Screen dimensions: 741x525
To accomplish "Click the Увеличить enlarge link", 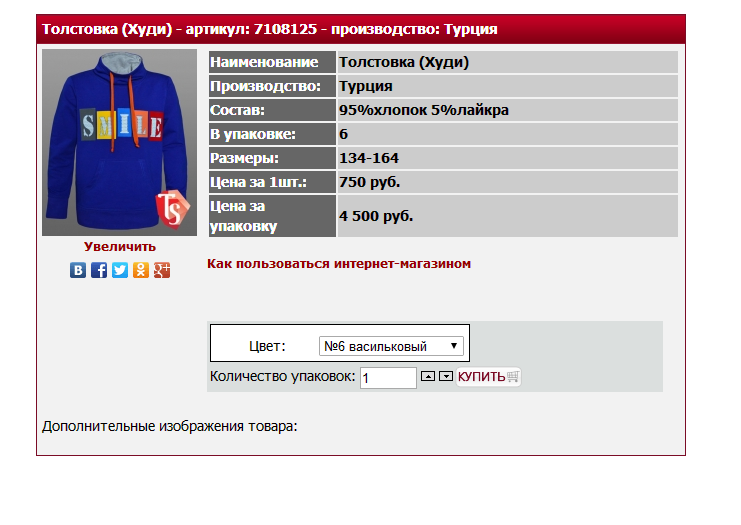I will 120,246.
